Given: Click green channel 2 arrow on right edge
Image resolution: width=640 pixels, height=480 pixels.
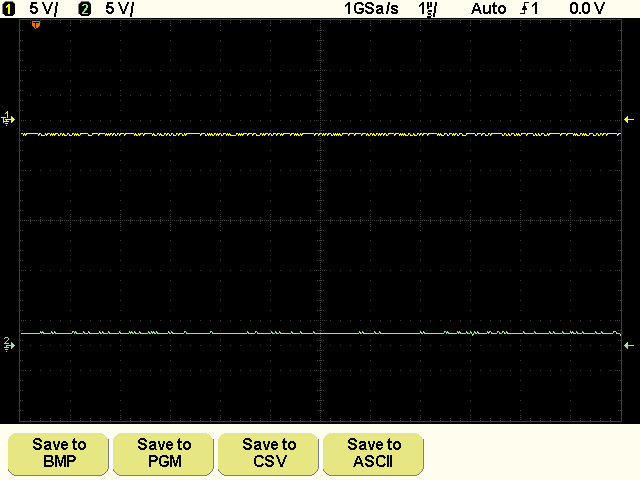Looking at the screenshot, I should tap(629, 346).
